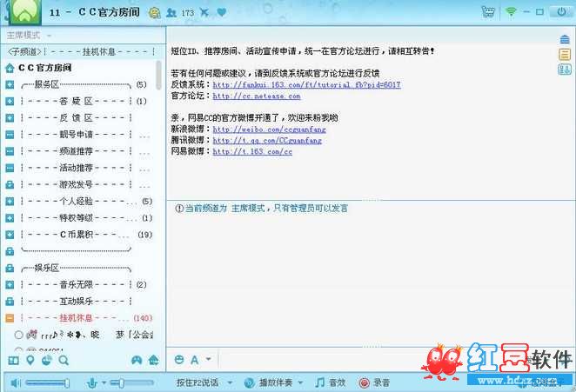Image resolution: width=576 pixels, height=392 pixels.
Task: Click the pie chart icon in sidebar toolbar
Action: [47, 361]
